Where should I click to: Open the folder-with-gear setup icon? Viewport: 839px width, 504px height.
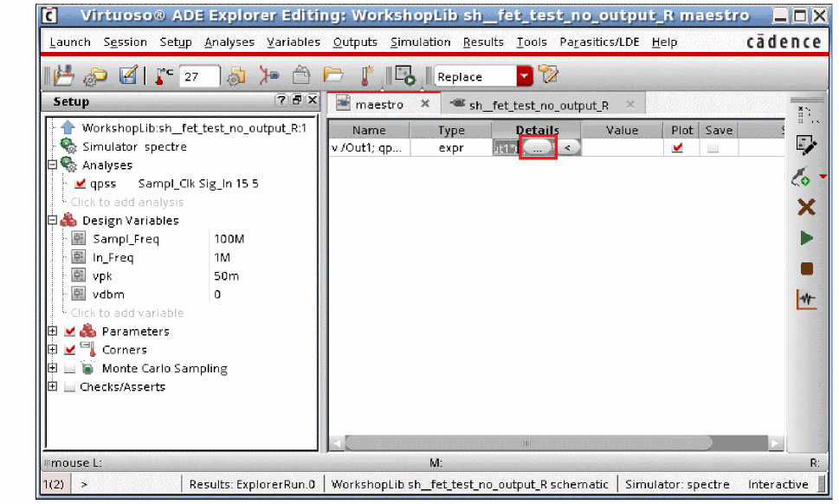coord(95,76)
